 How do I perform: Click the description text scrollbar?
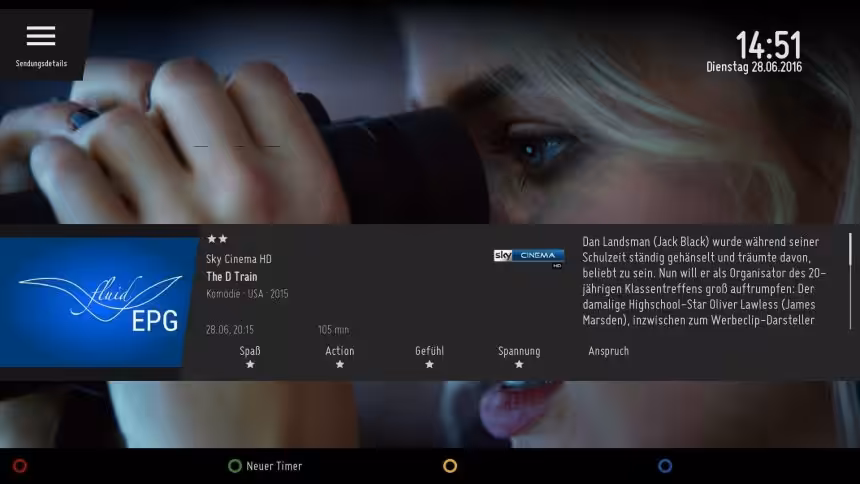[850, 280]
